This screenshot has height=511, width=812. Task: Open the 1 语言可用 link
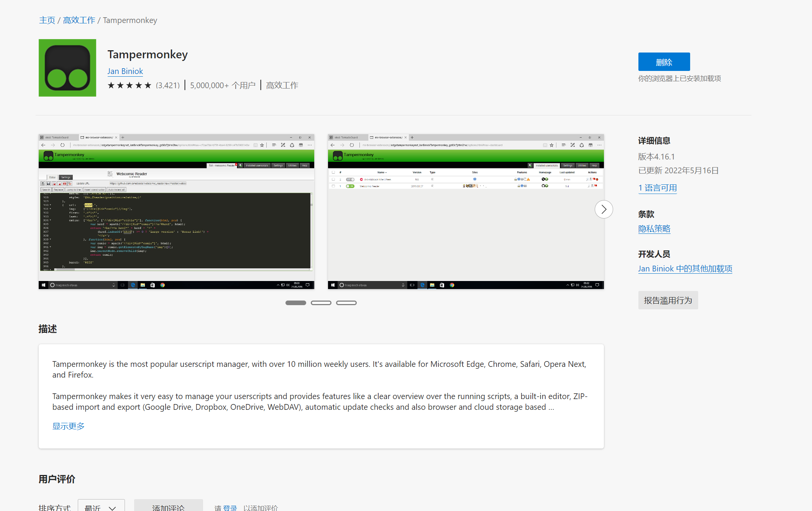658,188
